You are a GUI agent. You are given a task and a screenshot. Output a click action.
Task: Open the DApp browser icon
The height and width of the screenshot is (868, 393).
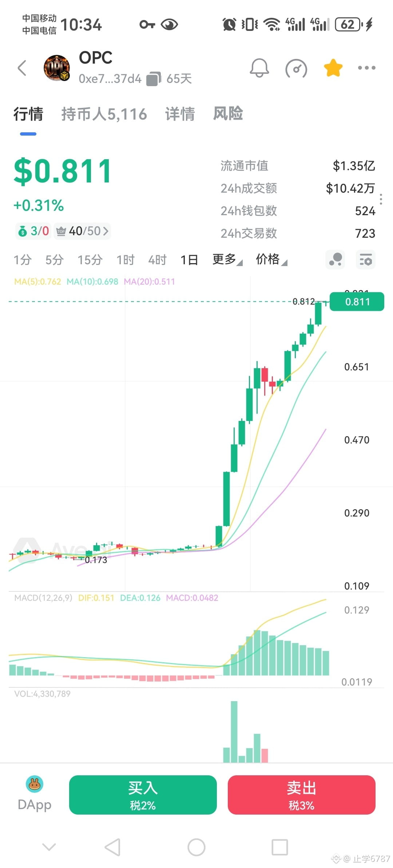35,795
